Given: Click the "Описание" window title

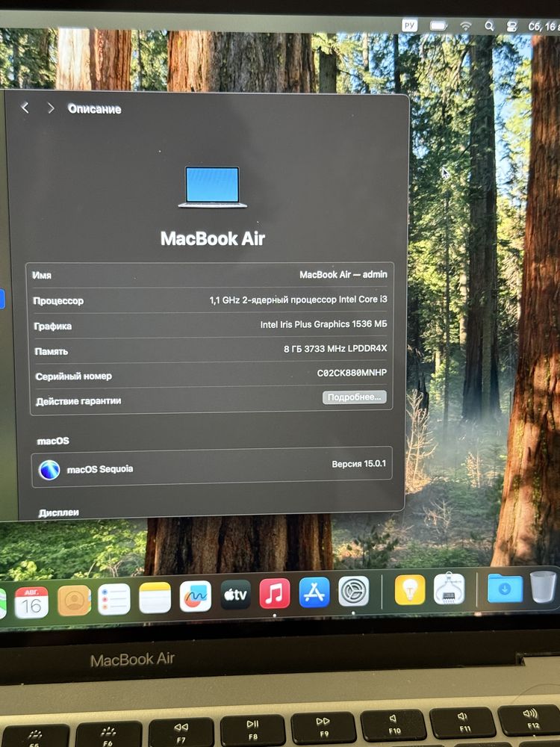Looking at the screenshot, I should [x=94, y=109].
